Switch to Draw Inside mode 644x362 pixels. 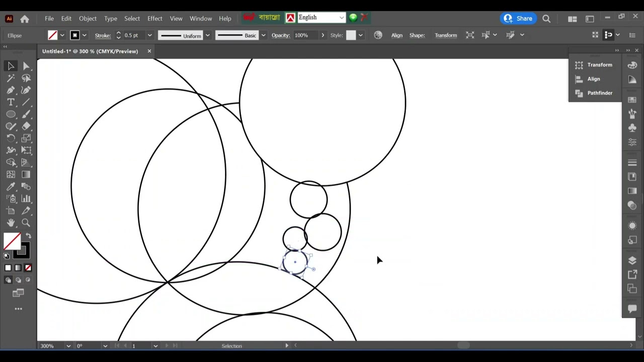click(x=28, y=280)
